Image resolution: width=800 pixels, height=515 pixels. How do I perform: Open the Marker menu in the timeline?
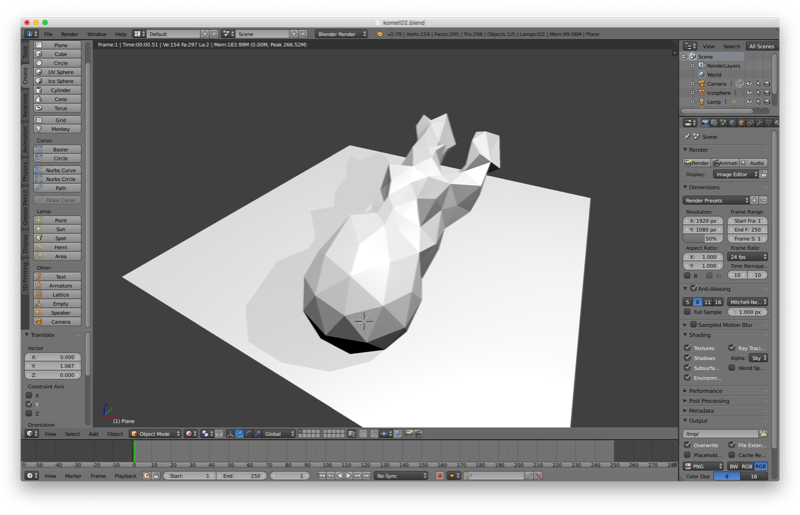click(x=74, y=476)
